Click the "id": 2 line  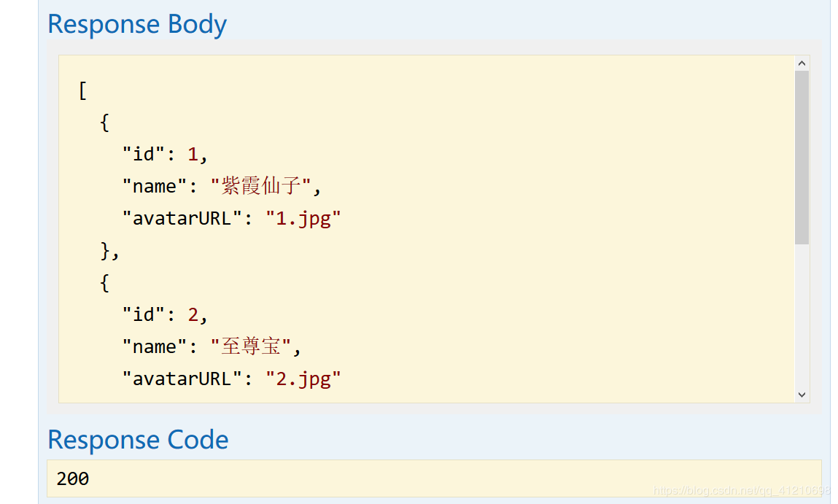click(x=165, y=315)
